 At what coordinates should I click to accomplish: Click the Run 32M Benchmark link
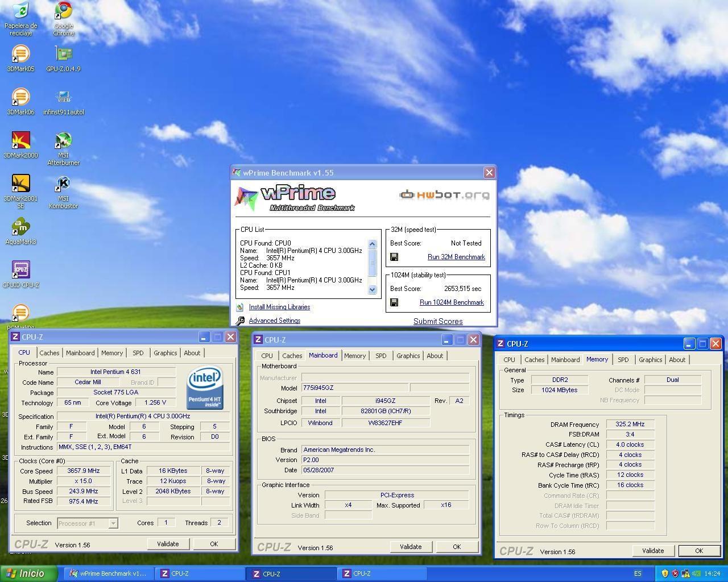pos(456,257)
